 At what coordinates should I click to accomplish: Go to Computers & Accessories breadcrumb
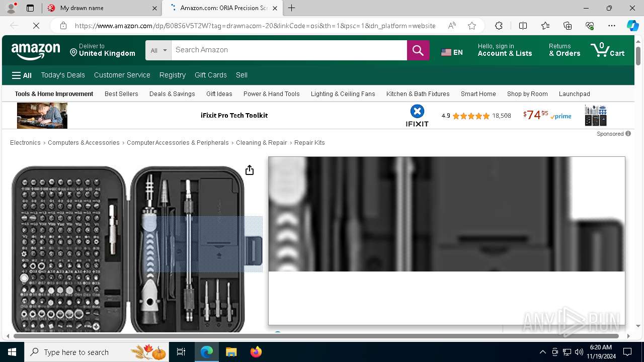click(x=84, y=143)
